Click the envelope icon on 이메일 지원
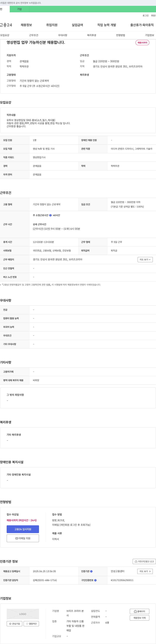Screen dimensions: 156x644 click(x=17, y=538)
